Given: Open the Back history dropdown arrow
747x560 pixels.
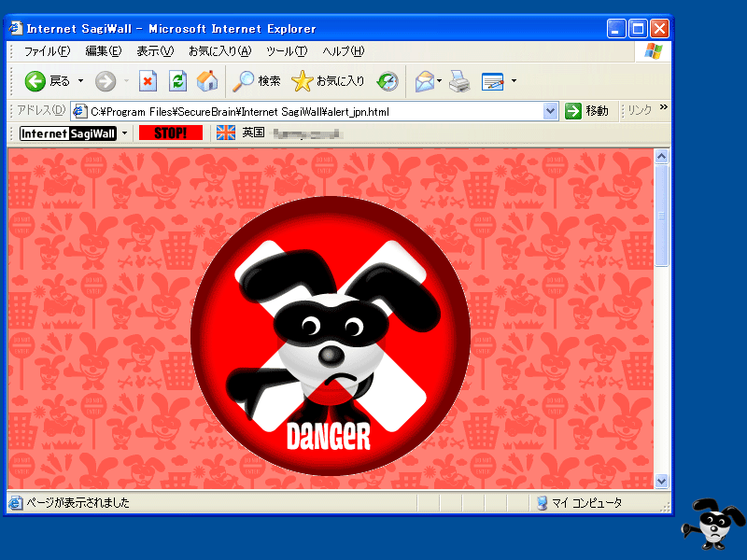Looking at the screenshot, I should coord(80,81).
